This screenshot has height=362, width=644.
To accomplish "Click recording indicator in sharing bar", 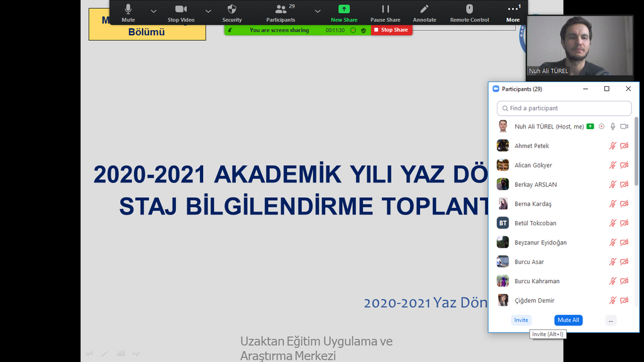I will [353, 30].
